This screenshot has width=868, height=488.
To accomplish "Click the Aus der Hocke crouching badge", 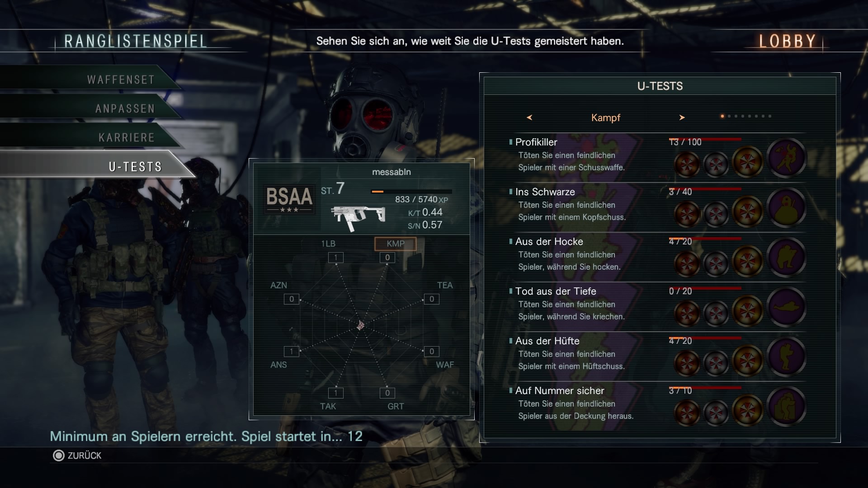I will [x=787, y=257].
